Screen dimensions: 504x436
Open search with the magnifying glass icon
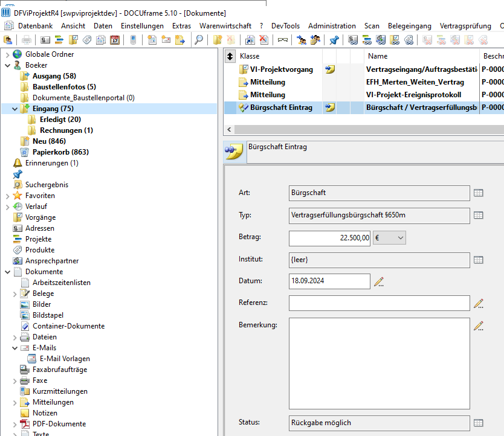pos(199,40)
